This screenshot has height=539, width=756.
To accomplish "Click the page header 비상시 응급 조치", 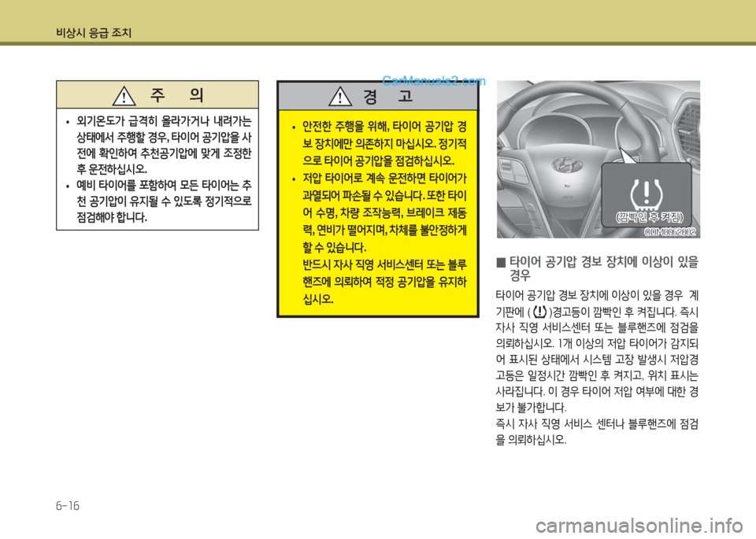I will pyautogui.click(x=94, y=33).
